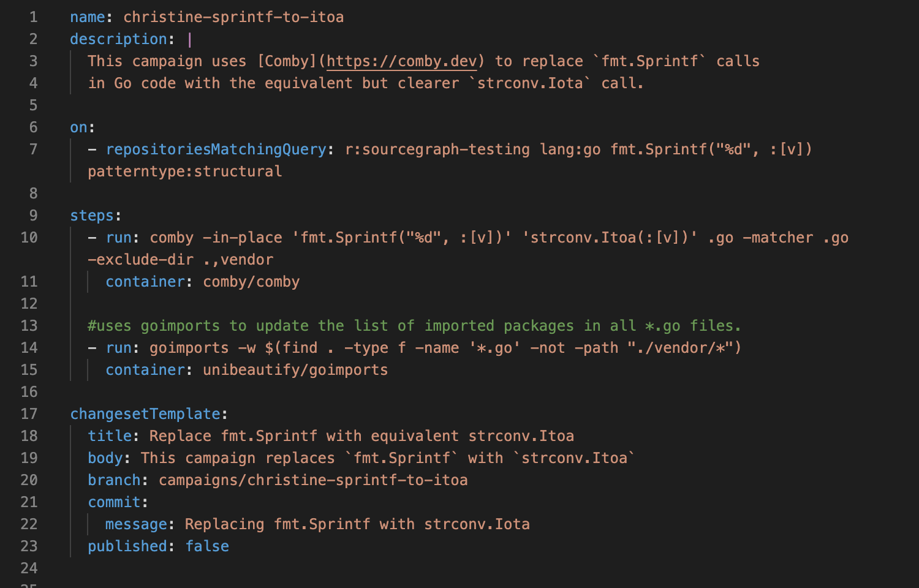Click line number 23 in gutter
This screenshot has width=919, height=588.
[x=29, y=546]
